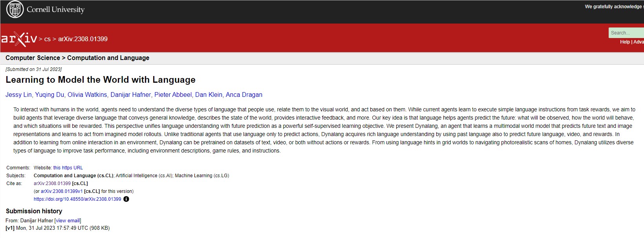Open author Jessy Lin's page
This screenshot has height=238, width=644.
18,94
